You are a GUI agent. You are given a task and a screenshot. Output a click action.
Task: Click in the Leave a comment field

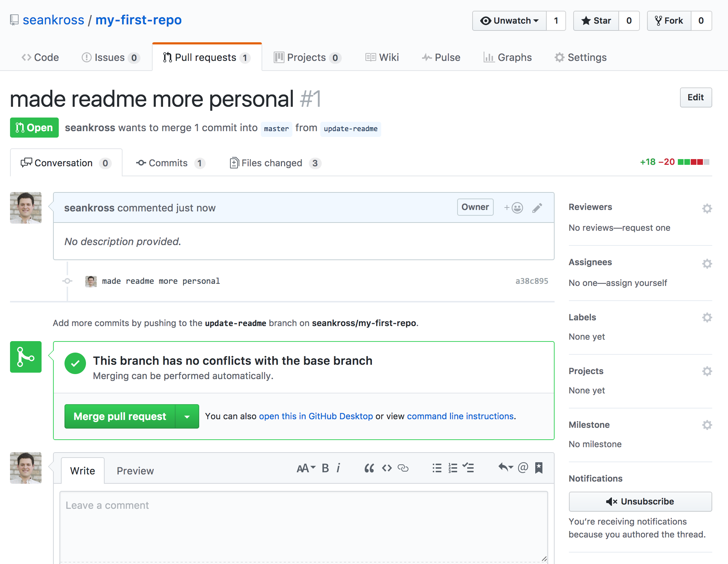pyautogui.click(x=303, y=525)
